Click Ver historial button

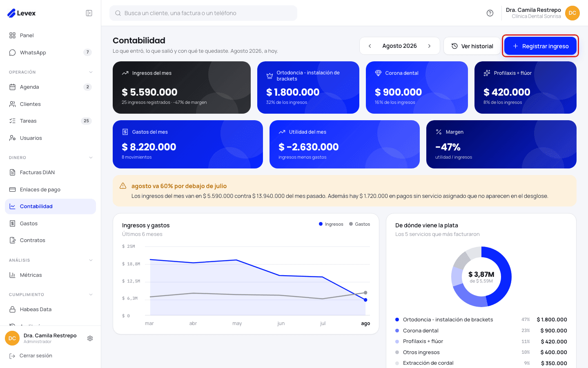[x=472, y=46]
